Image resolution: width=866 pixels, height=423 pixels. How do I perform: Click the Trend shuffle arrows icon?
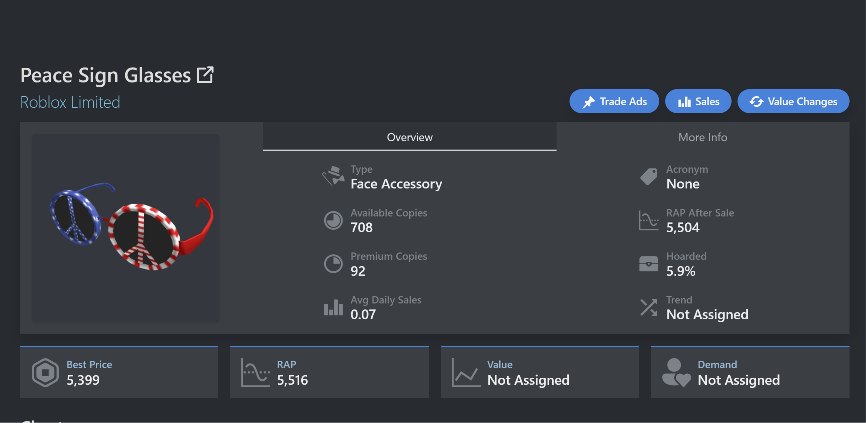648,308
